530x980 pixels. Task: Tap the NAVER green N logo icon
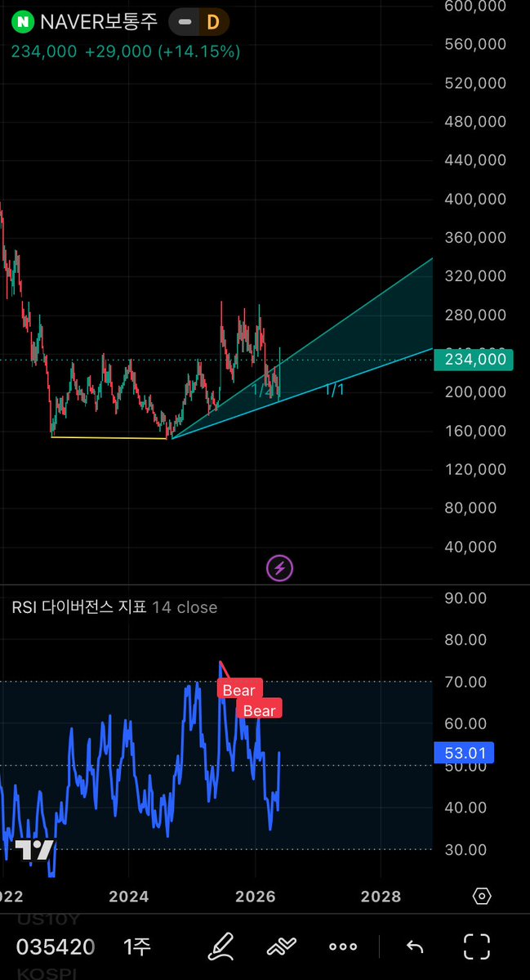tap(24, 23)
